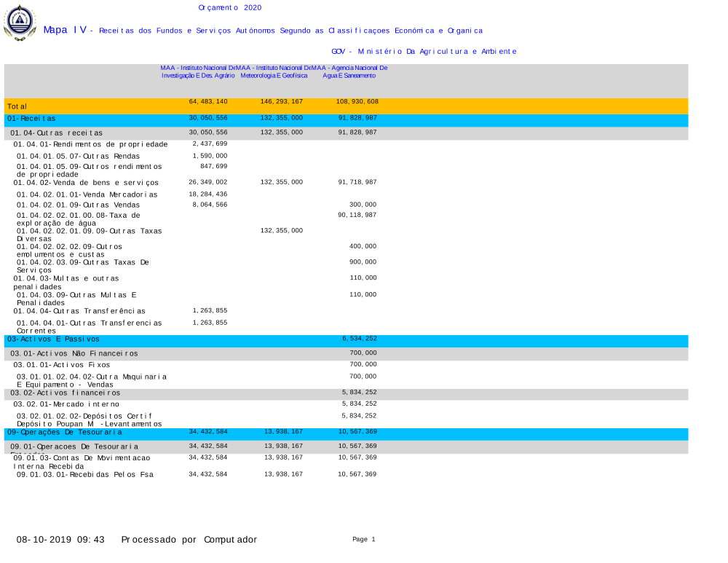
Task: Click the "Page 1" footer text
Action: pyautogui.click(x=363, y=540)
